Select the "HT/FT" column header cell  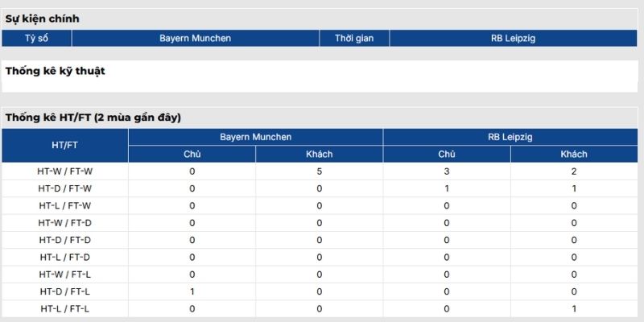(64, 146)
